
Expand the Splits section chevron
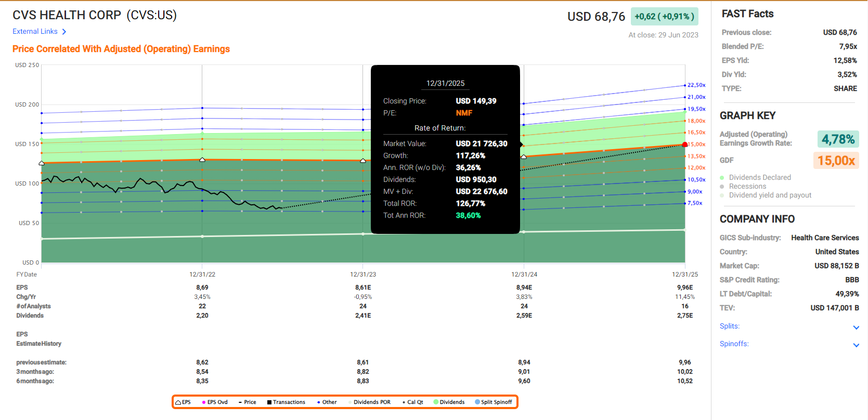coord(856,327)
